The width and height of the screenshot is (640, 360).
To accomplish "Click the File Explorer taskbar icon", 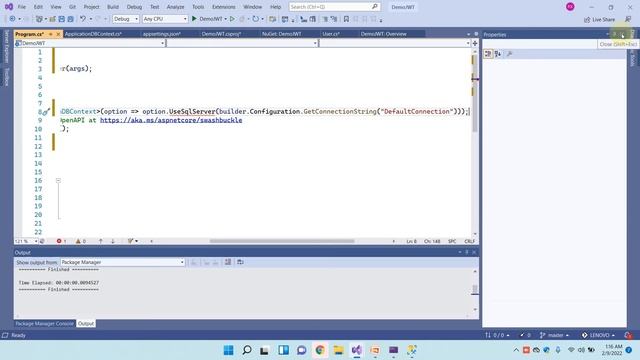I will pos(338,350).
